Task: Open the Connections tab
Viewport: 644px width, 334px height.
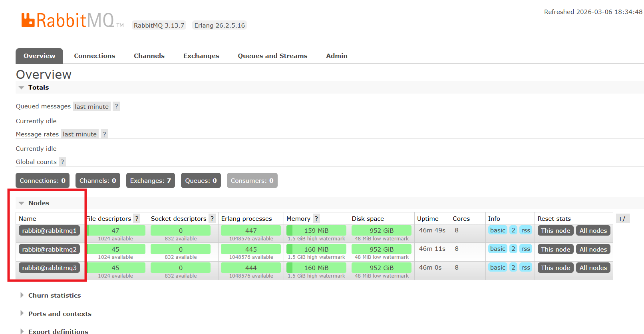Action: pos(95,56)
